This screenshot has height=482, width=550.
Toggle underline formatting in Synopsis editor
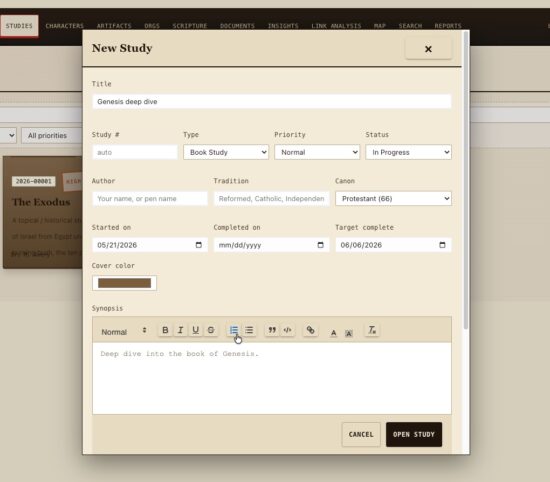196,330
